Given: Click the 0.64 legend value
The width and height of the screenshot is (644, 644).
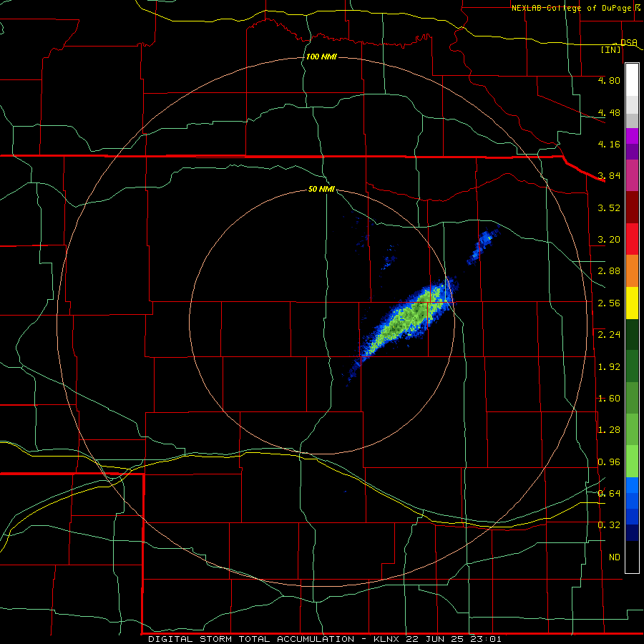Looking at the screenshot, I should coord(609,494).
